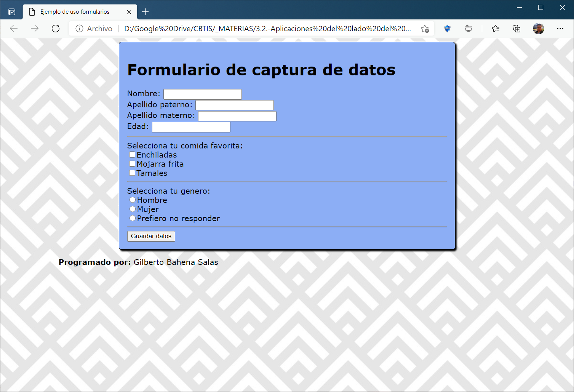Image resolution: width=574 pixels, height=392 pixels.
Task: Click the forward navigation arrow
Action: (35, 29)
